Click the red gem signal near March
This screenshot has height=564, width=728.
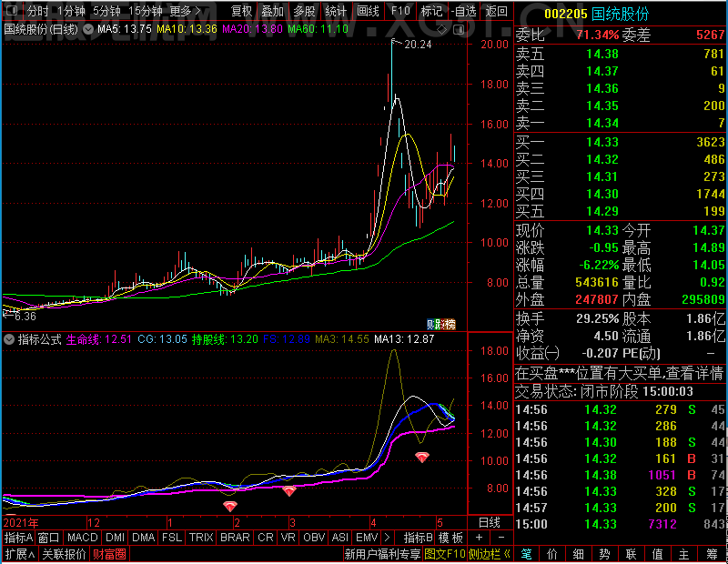(288, 490)
